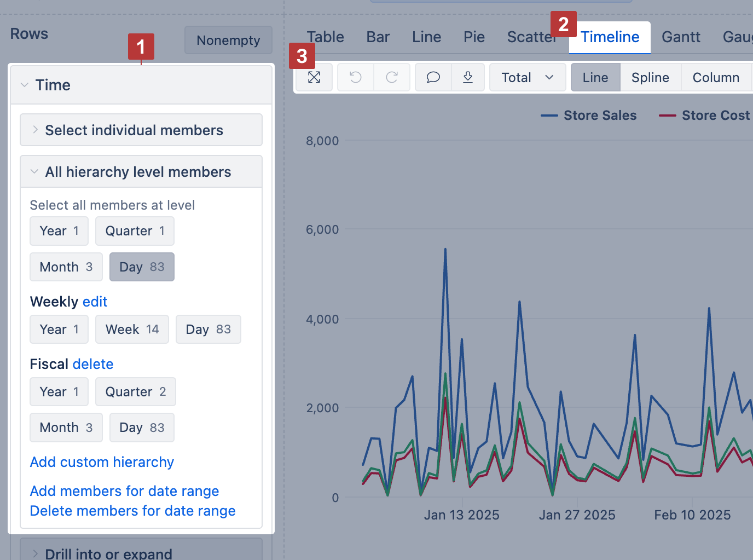
Task: Switch to the Pie chart tab
Action: pyautogui.click(x=474, y=37)
